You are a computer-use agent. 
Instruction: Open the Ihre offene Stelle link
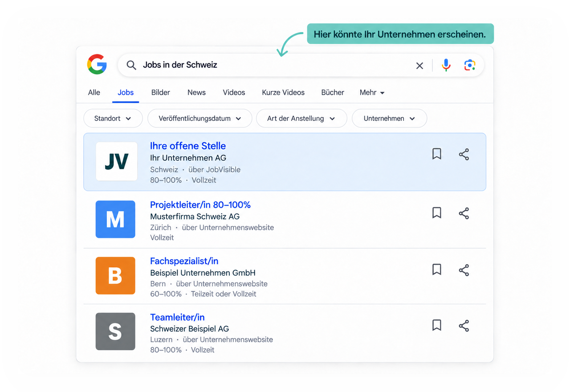click(188, 146)
